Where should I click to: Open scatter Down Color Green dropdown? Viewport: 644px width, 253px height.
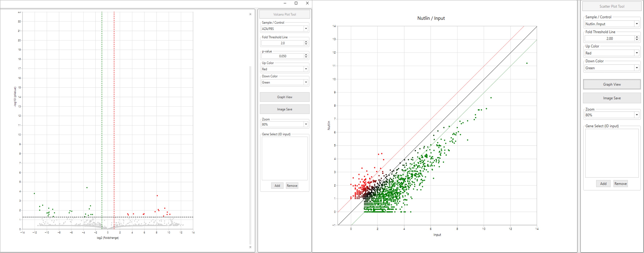[x=637, y=68]
